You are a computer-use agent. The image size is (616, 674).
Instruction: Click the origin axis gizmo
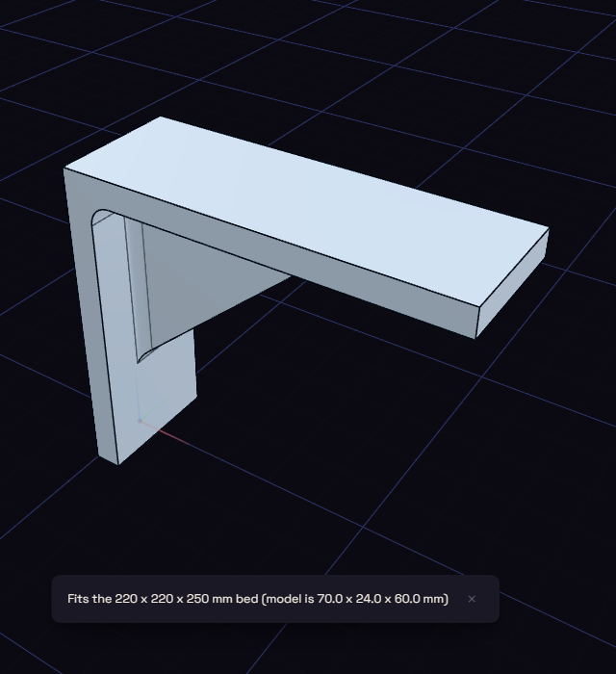pyautogui.click(x=140, y=421)
